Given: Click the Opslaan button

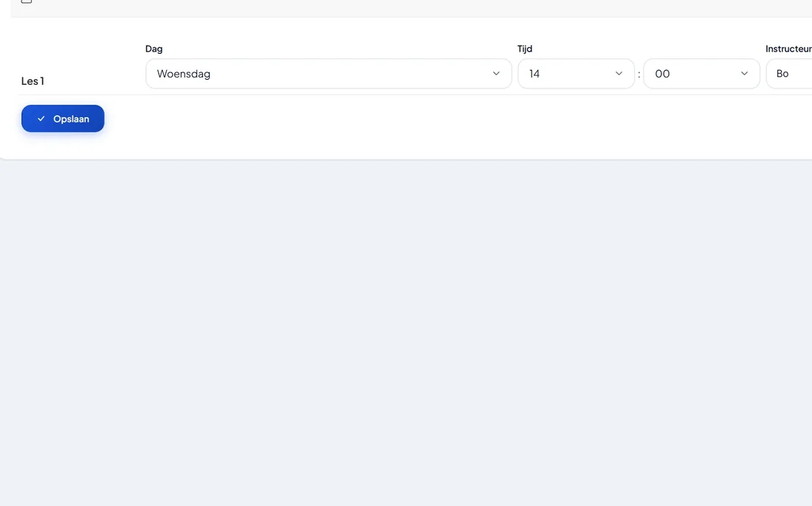Looking at the screenshot, I should [x=63, y=119].
